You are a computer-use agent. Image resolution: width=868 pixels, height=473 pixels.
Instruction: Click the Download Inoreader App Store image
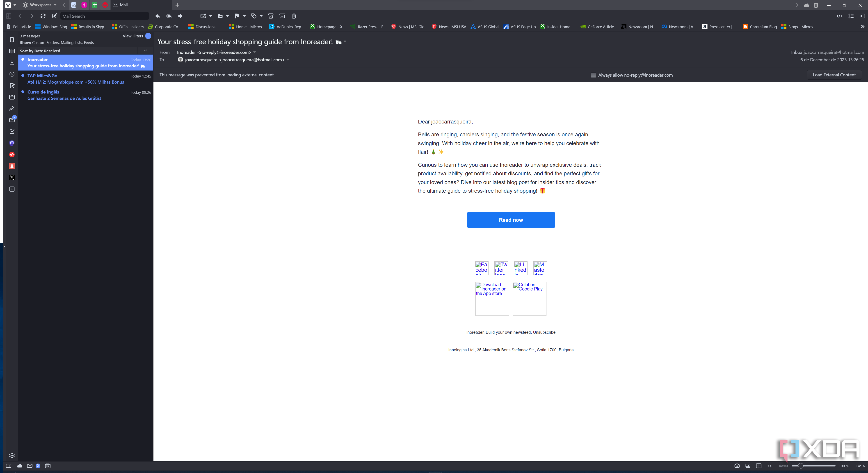coord(492,299)
